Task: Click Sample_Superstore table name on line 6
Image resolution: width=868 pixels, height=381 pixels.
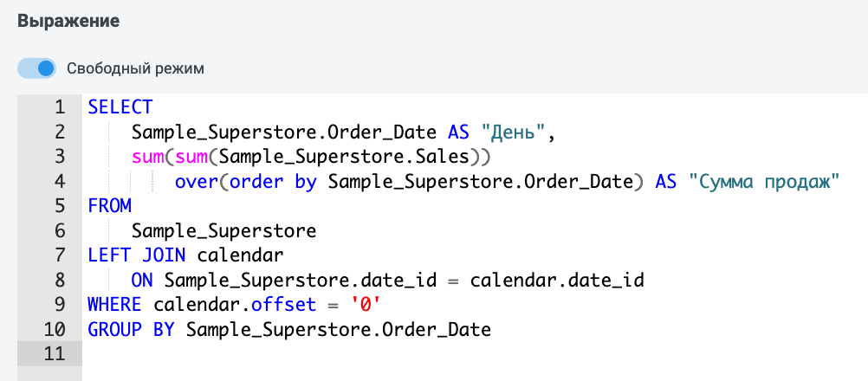Action: point(223,230)
